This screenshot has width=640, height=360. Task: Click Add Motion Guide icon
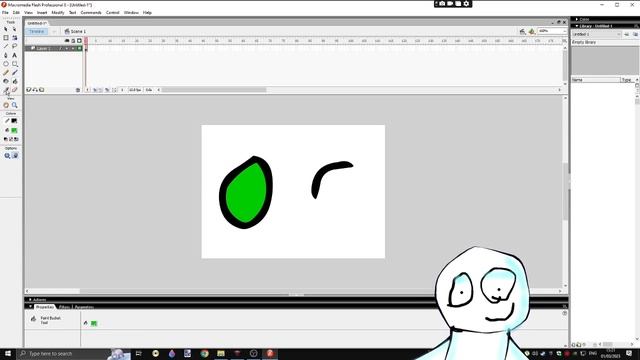coord(35,90)
